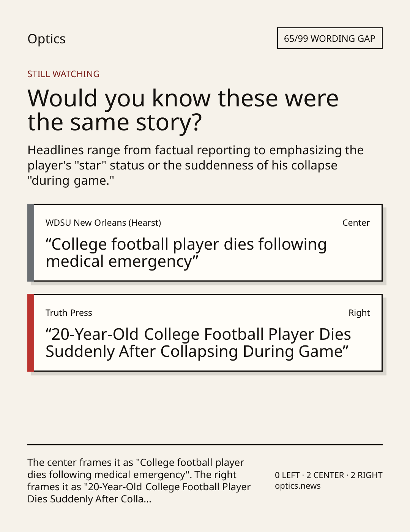Click the Truth Press source name
410x532 pixels.
click(69, 313)
